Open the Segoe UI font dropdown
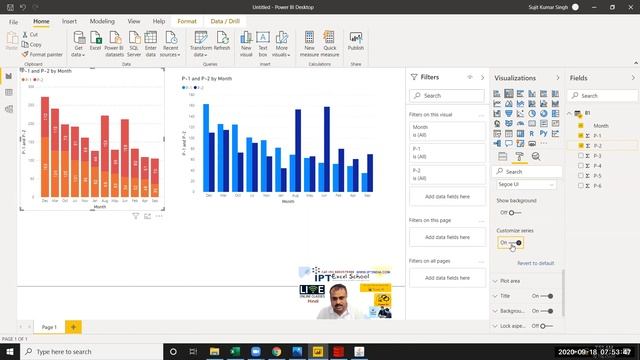The height and width of the screenshot is (360, 640). [x=526, y=184]
